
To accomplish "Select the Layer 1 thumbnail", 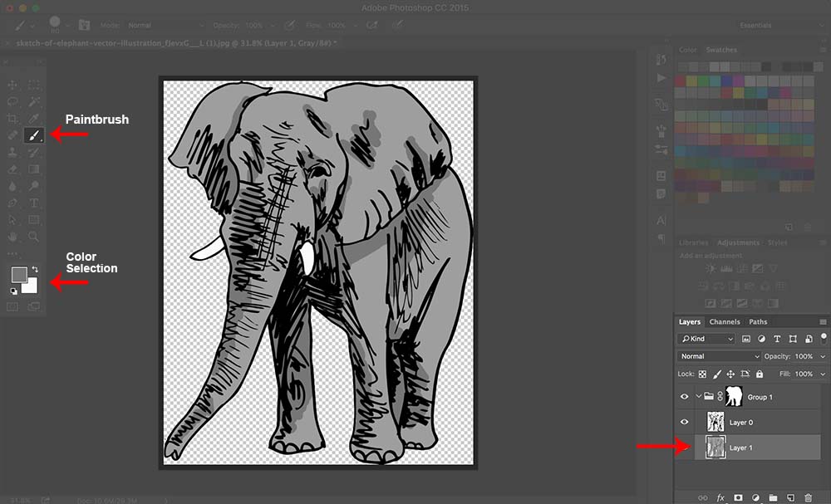I will pos(715,448).
